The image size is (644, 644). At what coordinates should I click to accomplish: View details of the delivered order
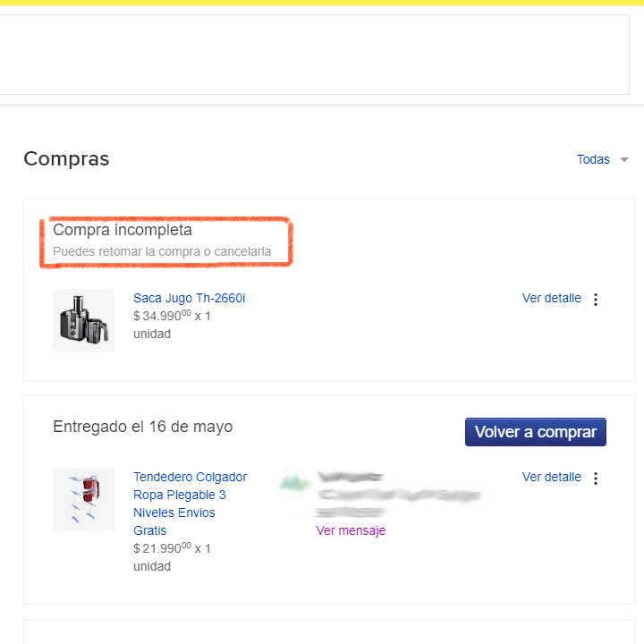point(551,477)
